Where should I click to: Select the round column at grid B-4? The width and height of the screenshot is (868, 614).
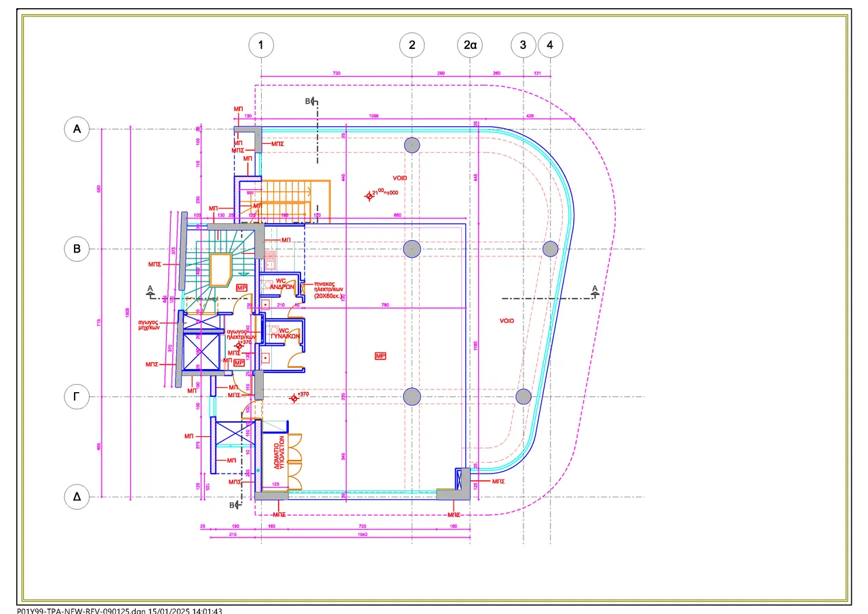550,249
